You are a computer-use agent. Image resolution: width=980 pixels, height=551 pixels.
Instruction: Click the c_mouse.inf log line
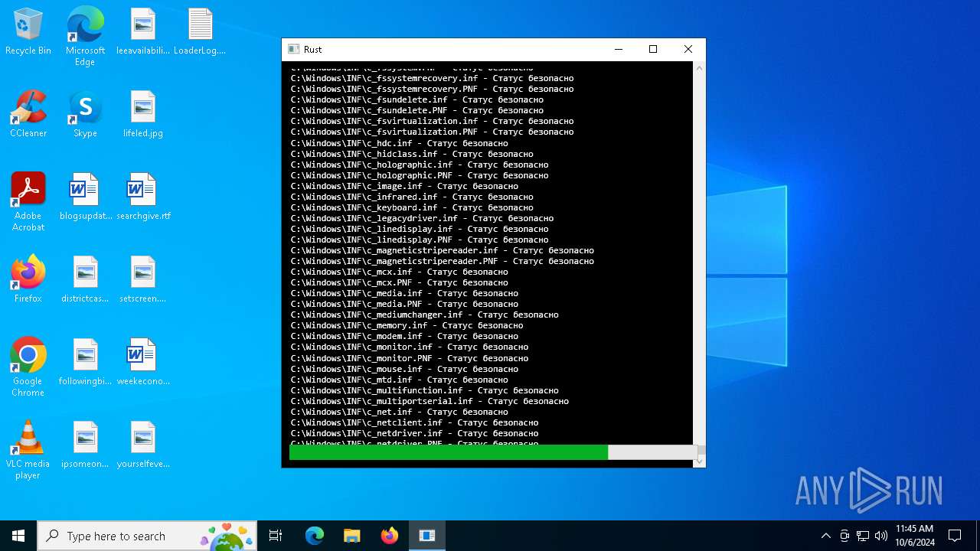click(x=404, y=369)
